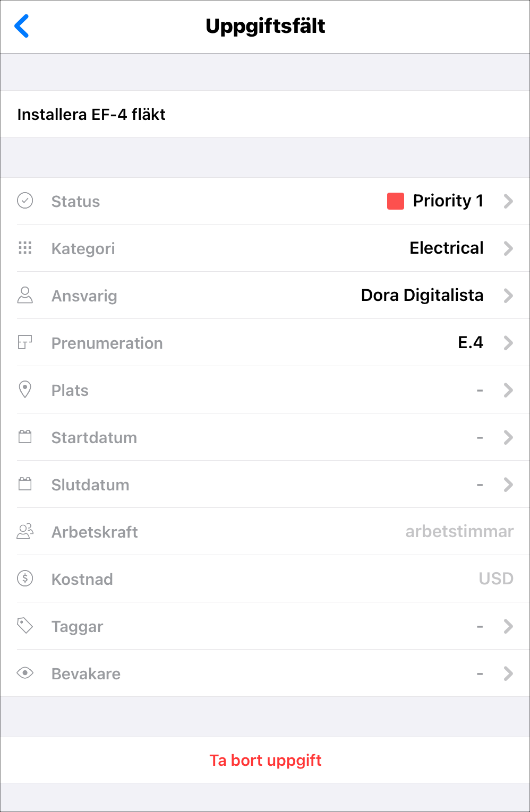Click the red Priority 1 color square

(396, 201)
